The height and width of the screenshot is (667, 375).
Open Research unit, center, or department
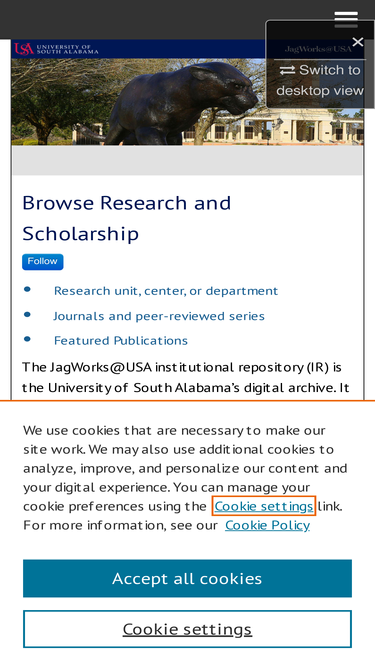pyautogui.click(x=166, y=291)
